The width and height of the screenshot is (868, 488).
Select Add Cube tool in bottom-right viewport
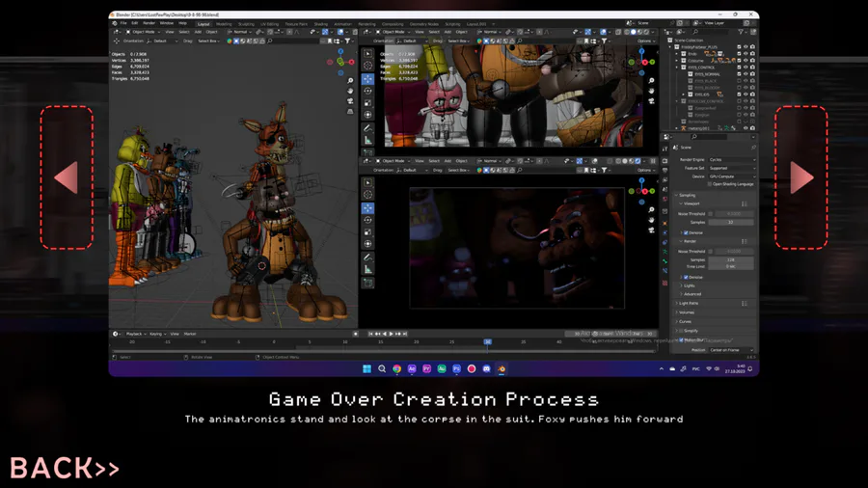tap(367, 283)
